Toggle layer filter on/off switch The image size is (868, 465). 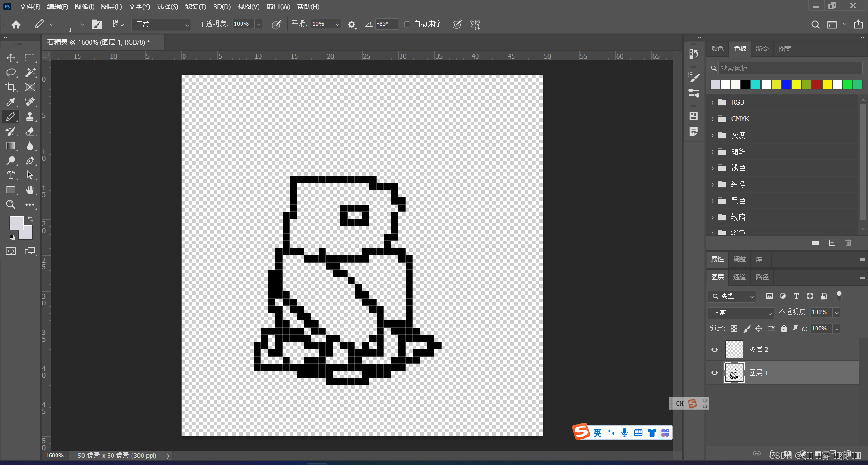pos(839,296)
